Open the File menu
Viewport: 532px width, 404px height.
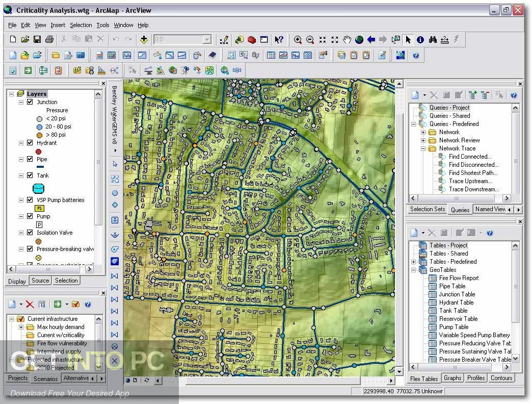point(12,25)
